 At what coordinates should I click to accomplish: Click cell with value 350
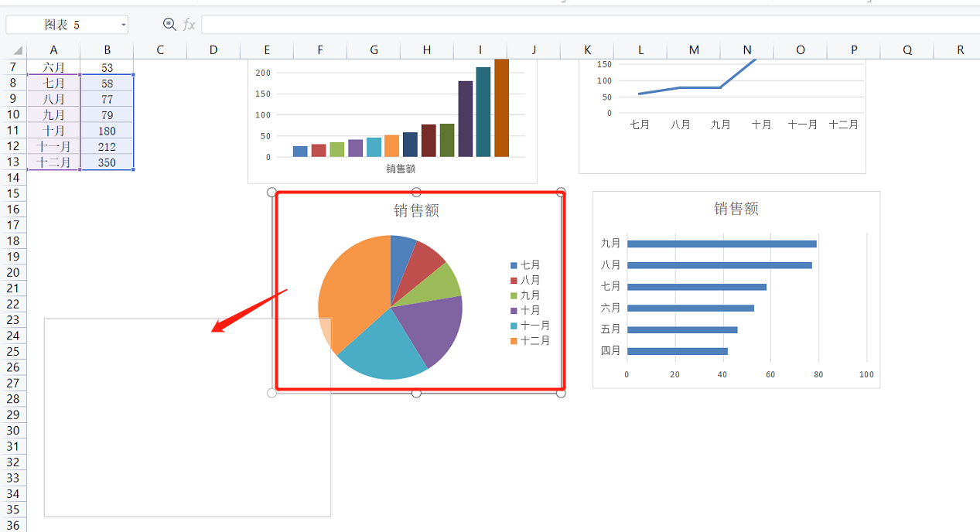point(107,162)
